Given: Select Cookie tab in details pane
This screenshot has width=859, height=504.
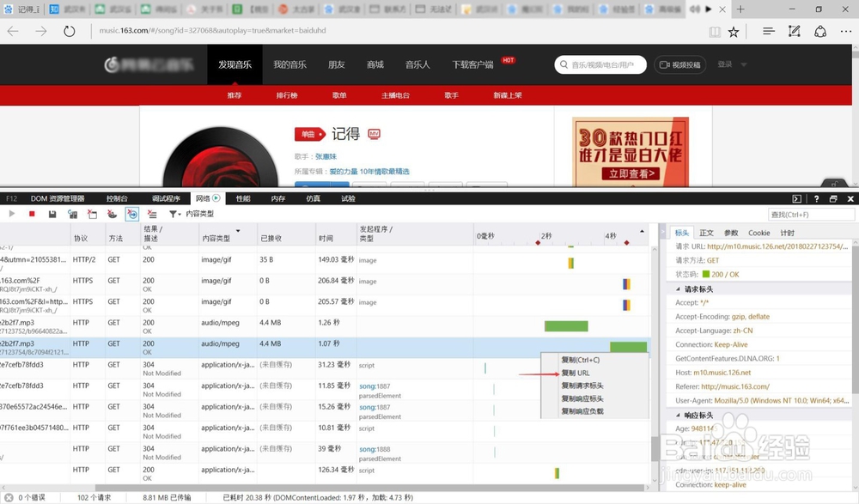Looking at the screenshot, I should point(758,233).
